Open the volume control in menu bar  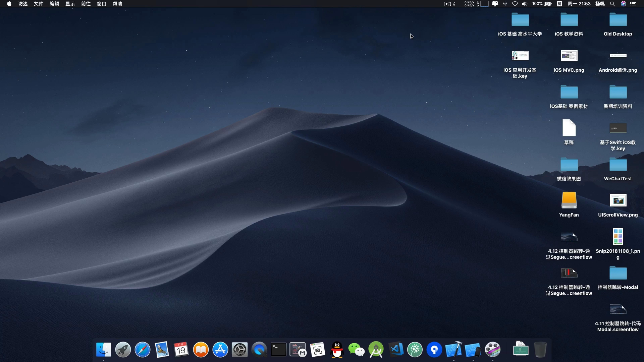coord(525,4)
